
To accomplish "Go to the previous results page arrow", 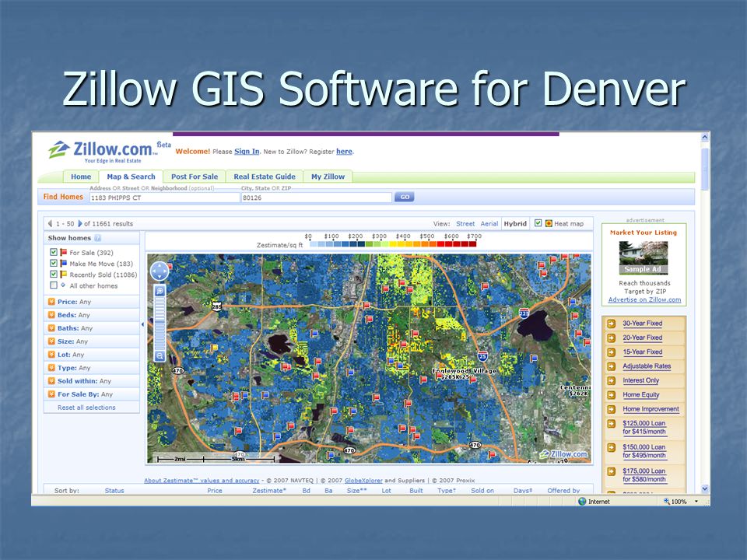I will pos(51,223).
